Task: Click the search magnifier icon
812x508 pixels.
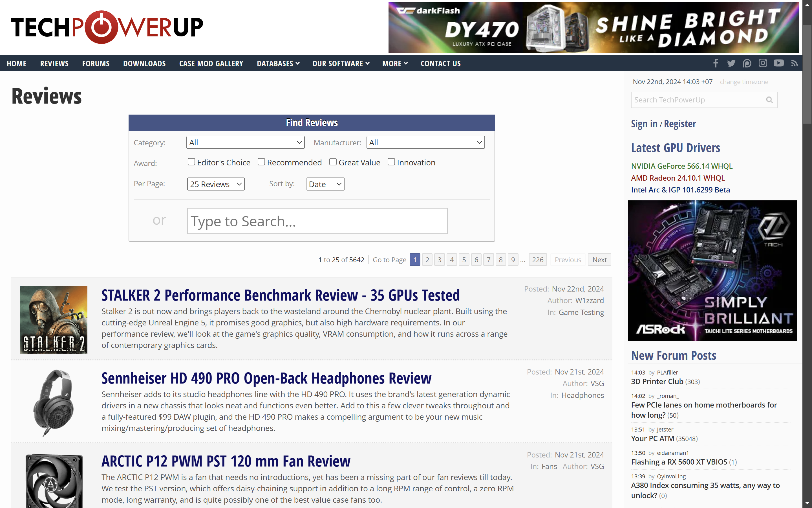Action: click(x=769, y=100)
